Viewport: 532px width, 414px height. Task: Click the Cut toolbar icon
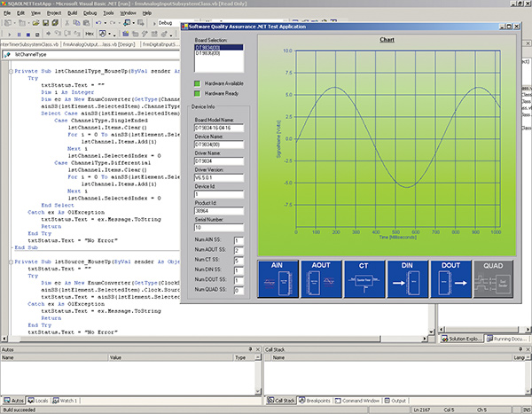[x=66, y=23]
